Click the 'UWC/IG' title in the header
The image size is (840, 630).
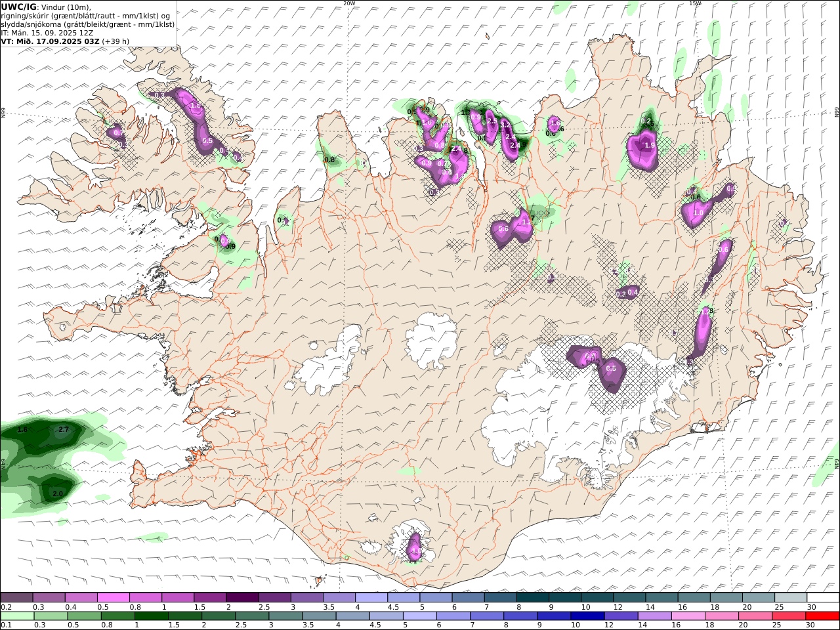click(x=18, y=6)
